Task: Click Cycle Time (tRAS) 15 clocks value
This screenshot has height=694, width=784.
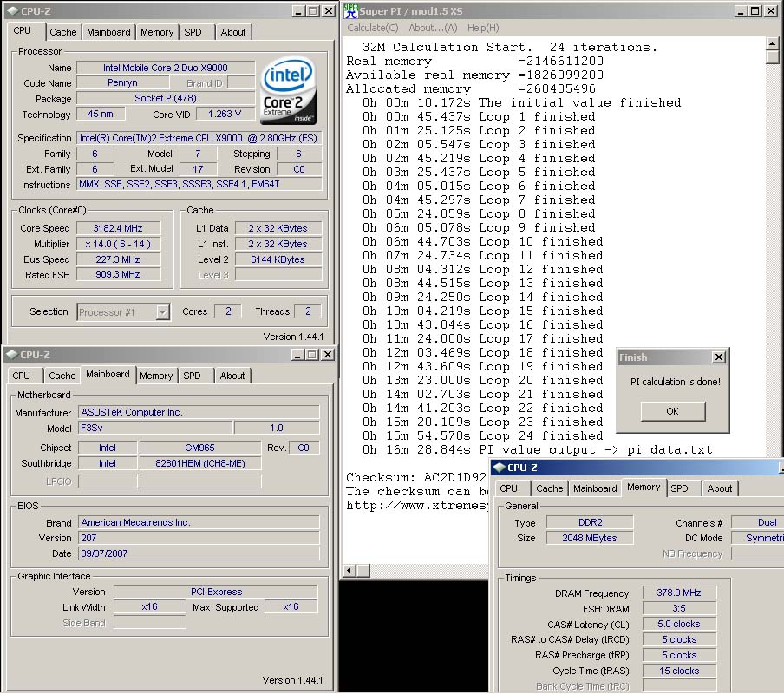Action: (x=679, y=671)
